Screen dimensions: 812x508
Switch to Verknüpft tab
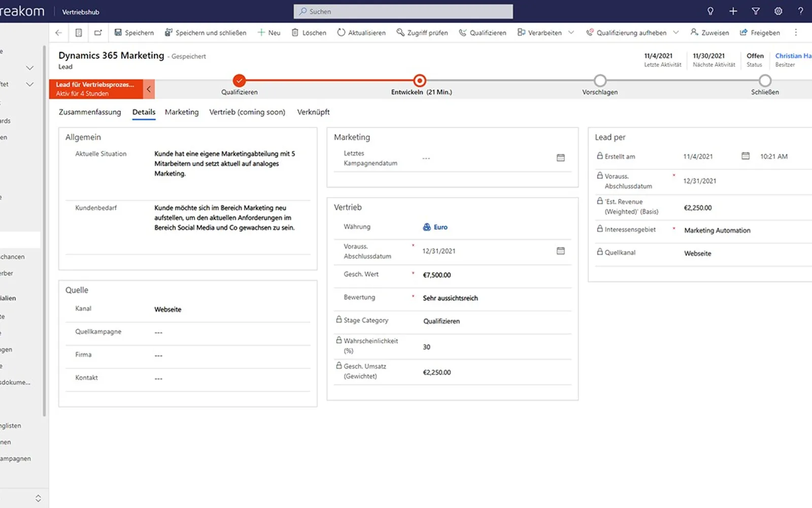point(313,112)
